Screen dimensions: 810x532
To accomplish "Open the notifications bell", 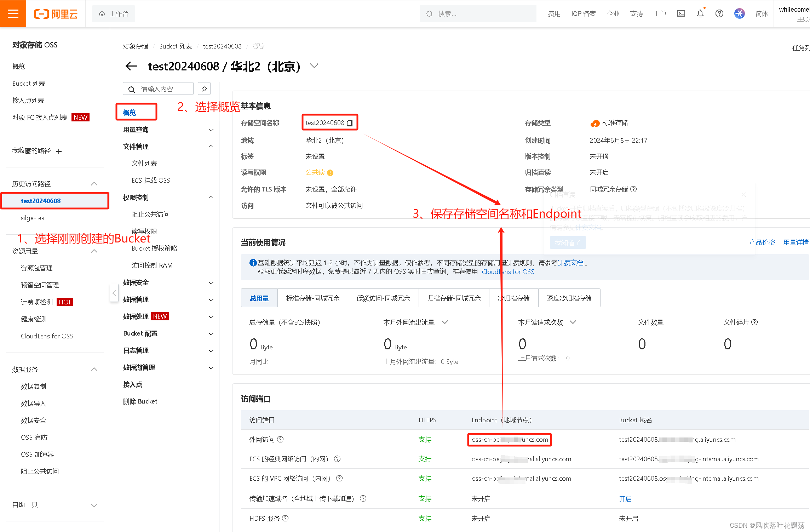I will pyautogui.click(x=700, y=13).
